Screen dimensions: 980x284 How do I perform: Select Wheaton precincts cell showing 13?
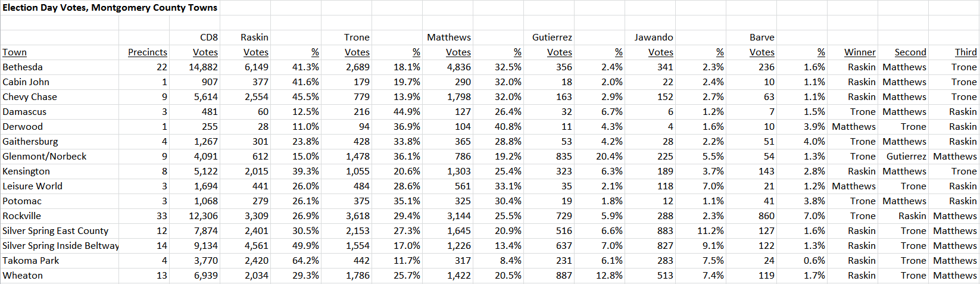(x=144, y=276)
